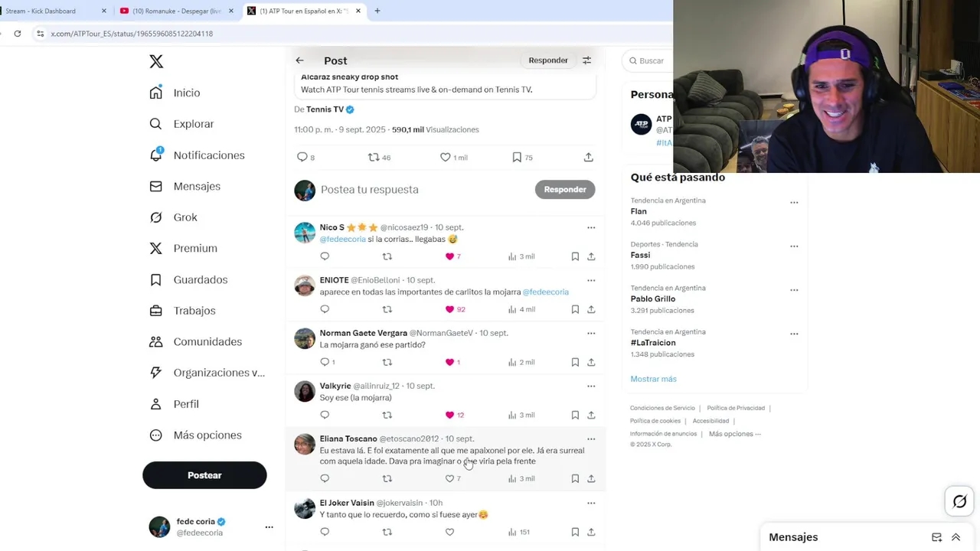Open the reply filter settings icon

[586, 60]
